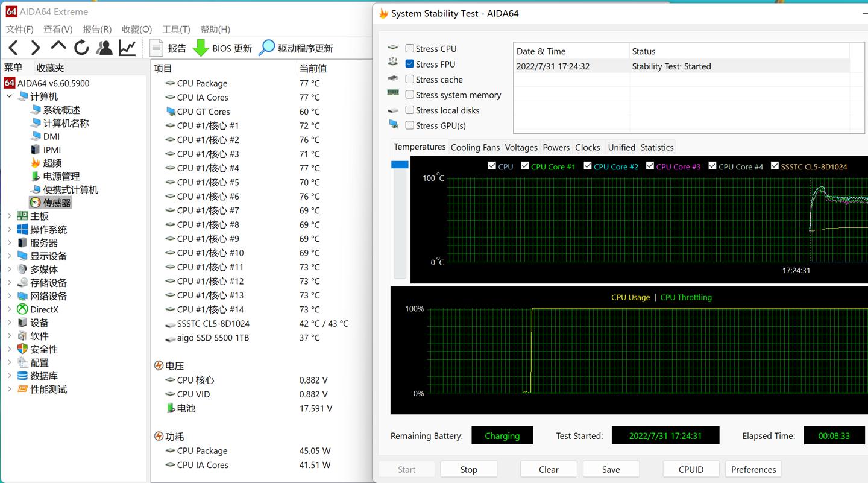Open the 工具(T) menu

coord(176,29)
